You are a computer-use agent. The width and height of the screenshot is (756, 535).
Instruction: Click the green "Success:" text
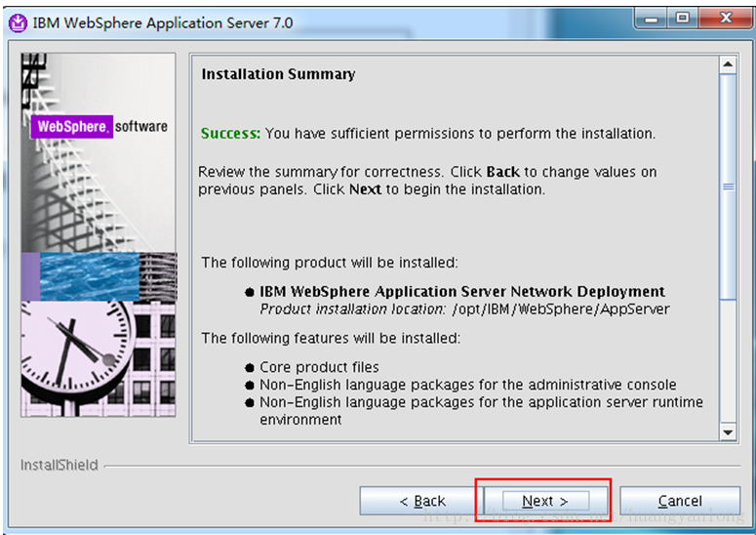[x=230, y=133]
